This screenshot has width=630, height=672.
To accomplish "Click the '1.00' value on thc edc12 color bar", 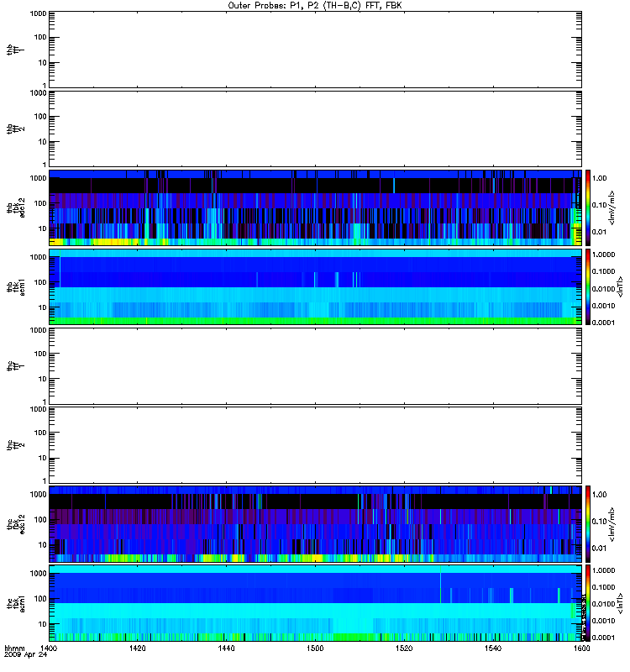I will click(x=599, y=495).
